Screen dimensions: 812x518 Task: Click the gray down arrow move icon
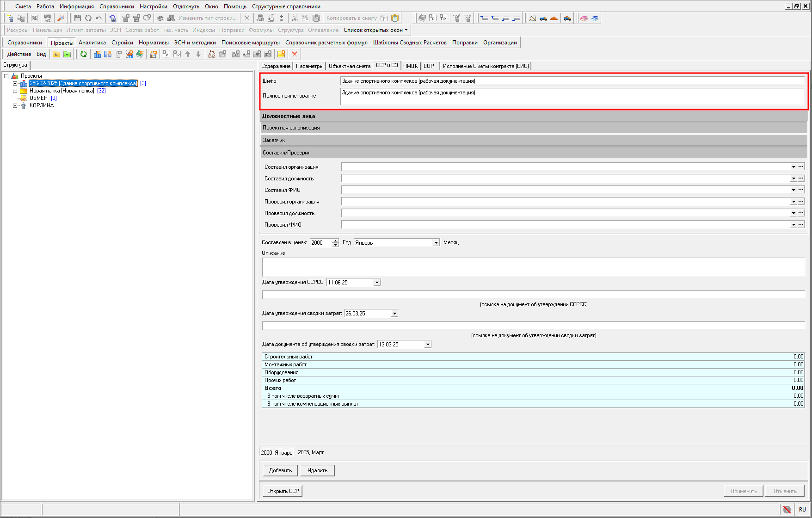pos(198,54)
